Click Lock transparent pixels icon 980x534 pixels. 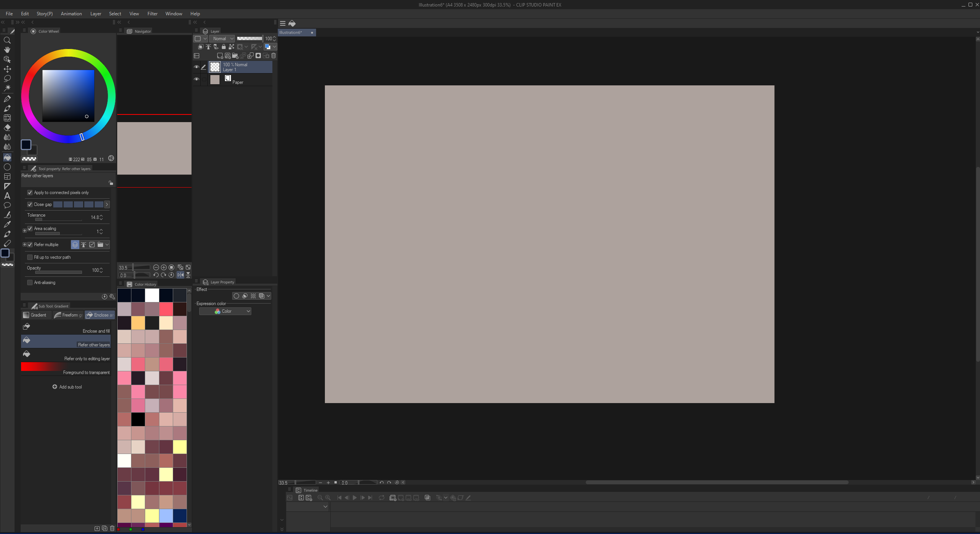point(231,47)
